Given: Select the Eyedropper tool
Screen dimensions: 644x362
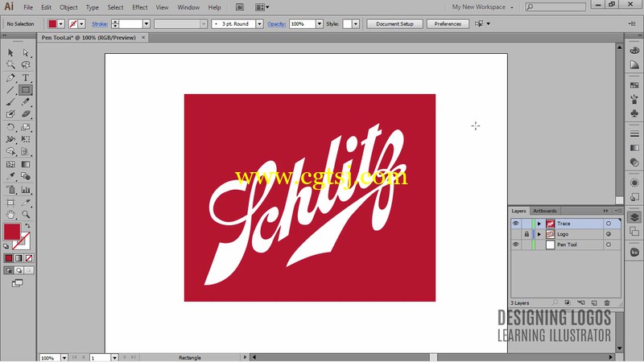Looking at the screenshot, I should [x=10, y=176].
